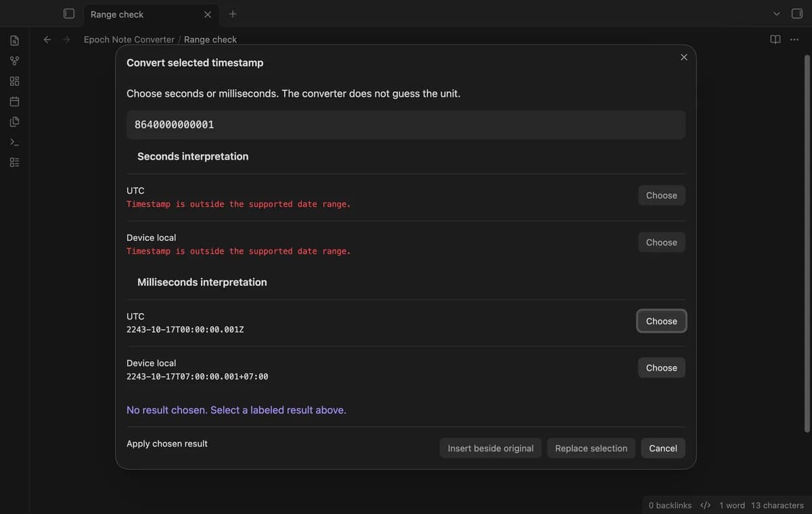This screenshot has height=514, width=812.
Task: Click Insert beside original button
Action: pos(491,448)
